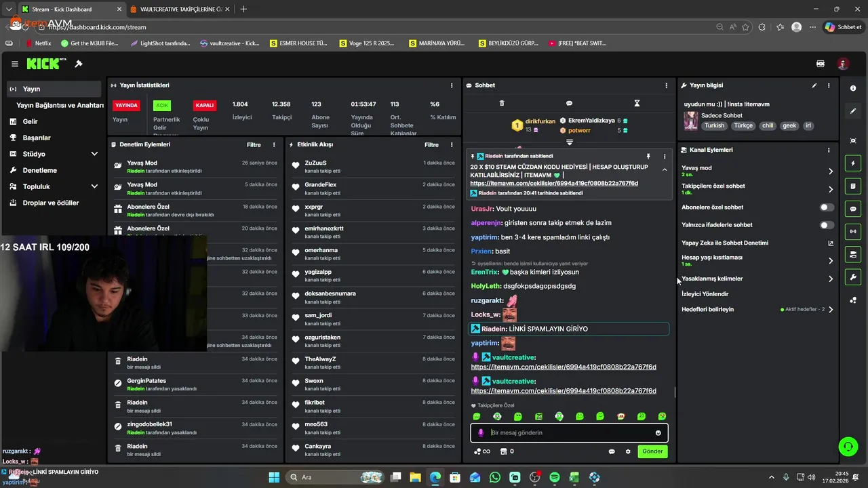Select Yayın in the left sidebar
Screen dimensions: 868x488
(x=54, y=89)
